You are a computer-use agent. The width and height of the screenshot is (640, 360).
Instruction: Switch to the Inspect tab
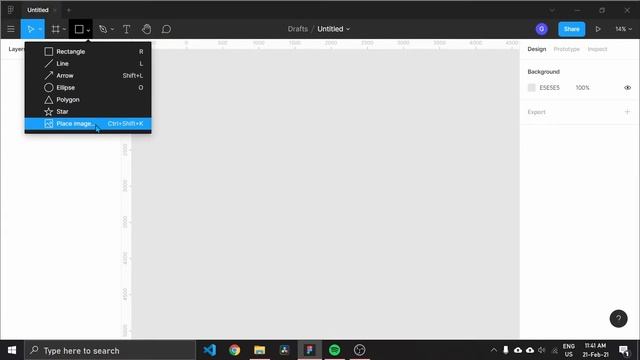597,49
